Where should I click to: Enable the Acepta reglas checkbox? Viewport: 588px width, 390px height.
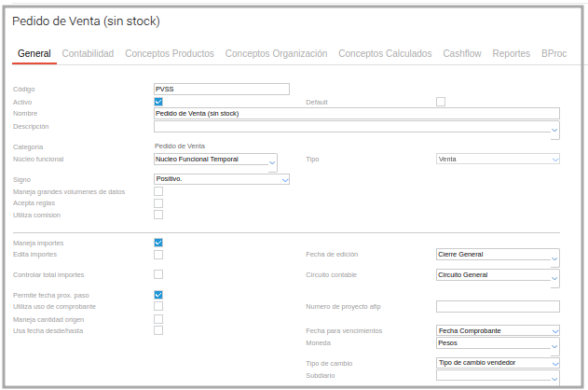coord(158,203)
